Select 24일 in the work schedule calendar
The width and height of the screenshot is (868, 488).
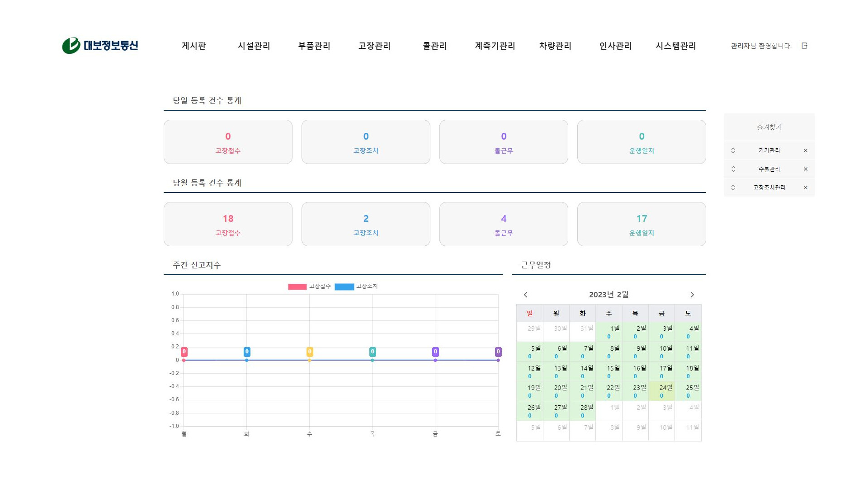[x=661, y=391]
